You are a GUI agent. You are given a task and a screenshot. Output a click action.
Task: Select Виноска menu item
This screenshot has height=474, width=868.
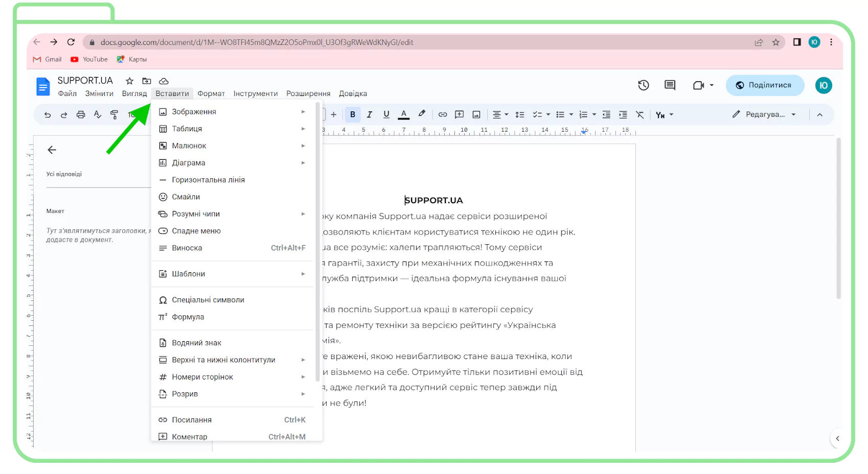pos(233,248)
